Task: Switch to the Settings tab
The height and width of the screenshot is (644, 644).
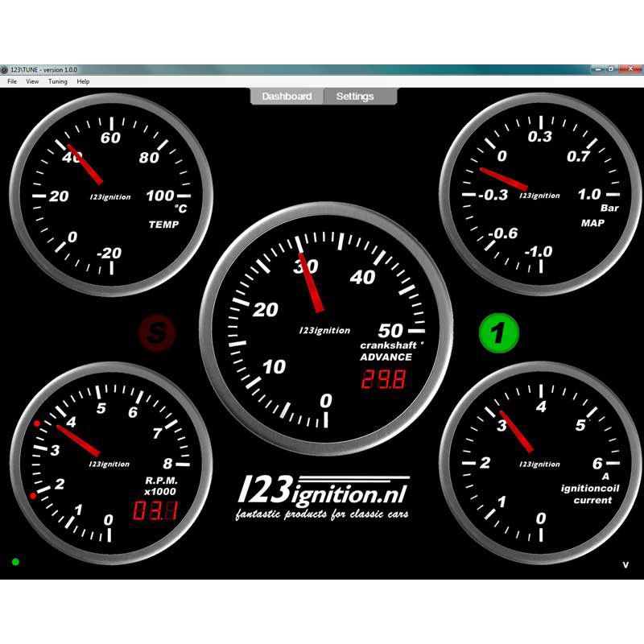Action: [x=356, y=96]
